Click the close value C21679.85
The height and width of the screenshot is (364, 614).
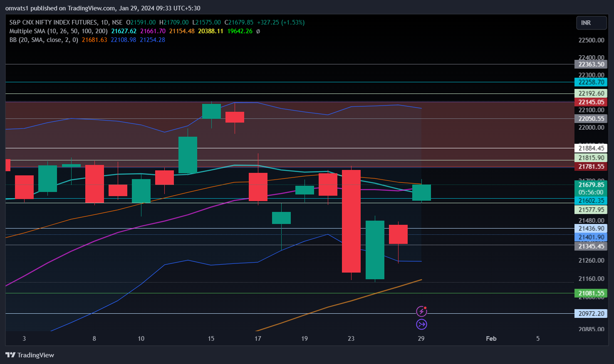click(239, 22)
